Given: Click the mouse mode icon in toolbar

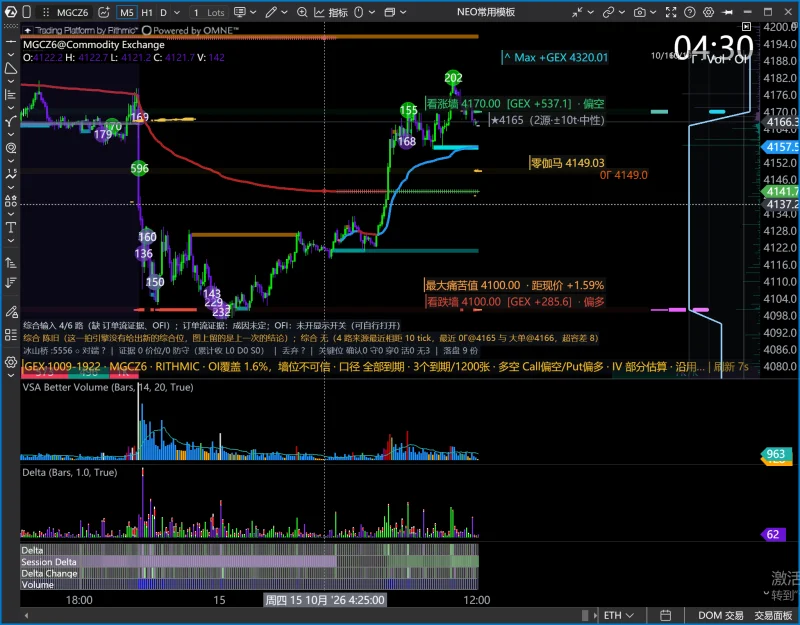Looking at the screenshot, I should (x=359, y=12).
